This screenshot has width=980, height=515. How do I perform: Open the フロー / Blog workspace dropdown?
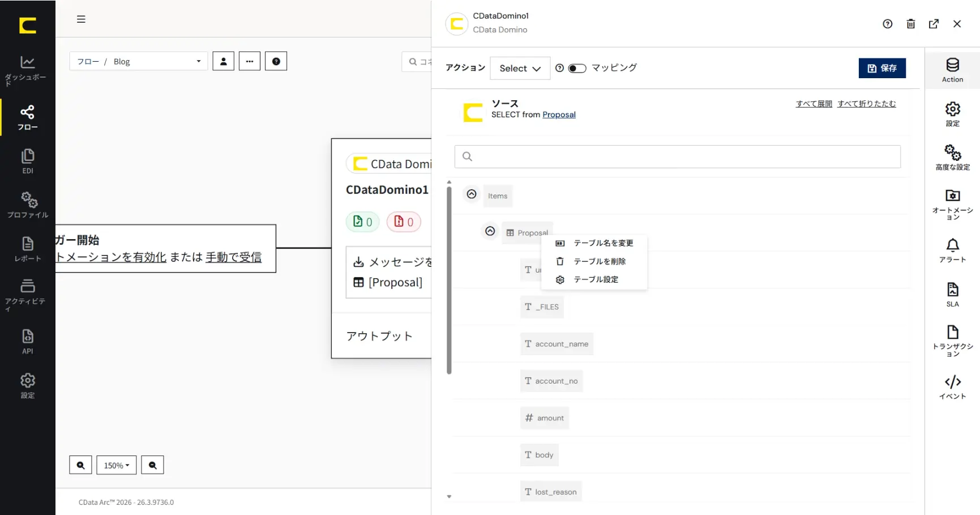[x=139, y=61]
